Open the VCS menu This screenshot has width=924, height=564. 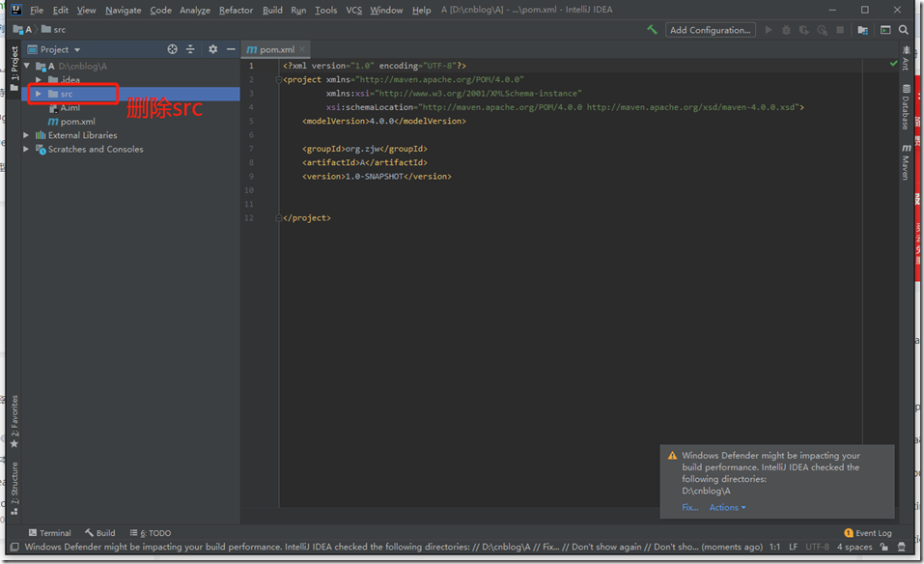coord(353,10)
